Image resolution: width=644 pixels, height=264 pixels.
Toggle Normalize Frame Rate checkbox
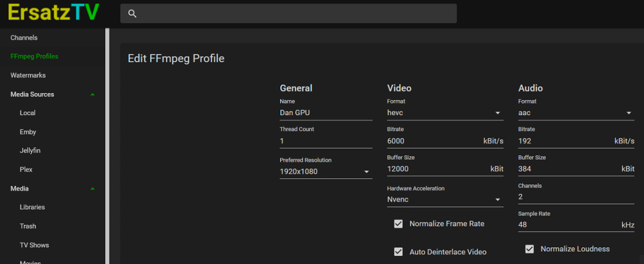coord(398,224)
